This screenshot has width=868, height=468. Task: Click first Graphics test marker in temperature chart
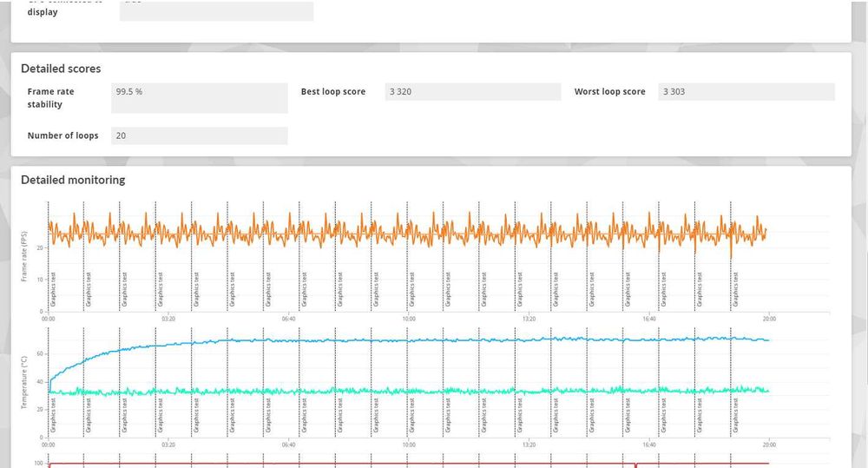[x=54, y=415]
